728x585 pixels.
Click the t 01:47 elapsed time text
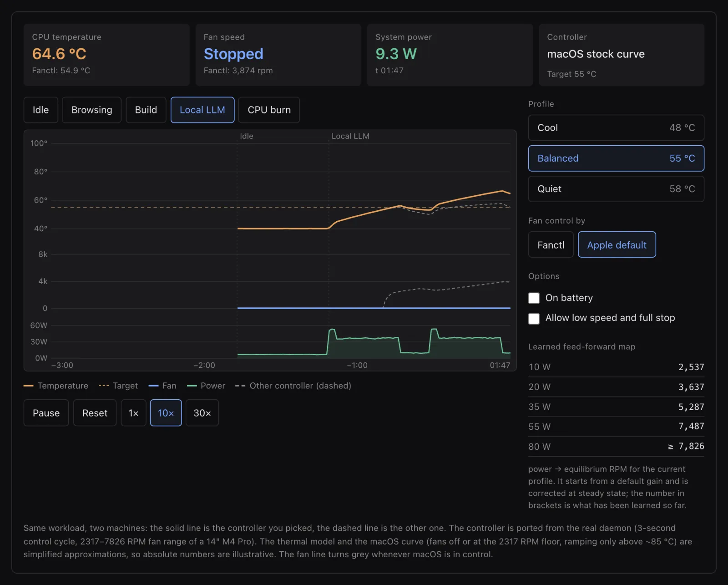pos(389,71)
